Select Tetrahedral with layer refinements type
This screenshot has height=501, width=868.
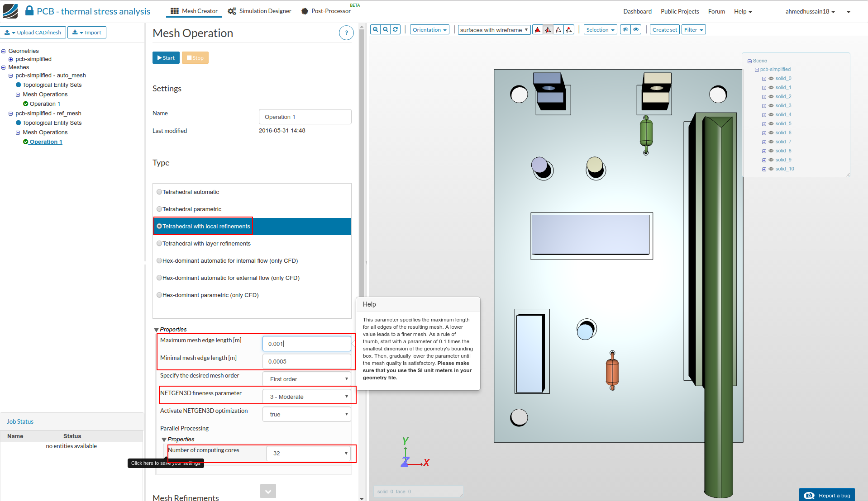click(x=159, y=244)
